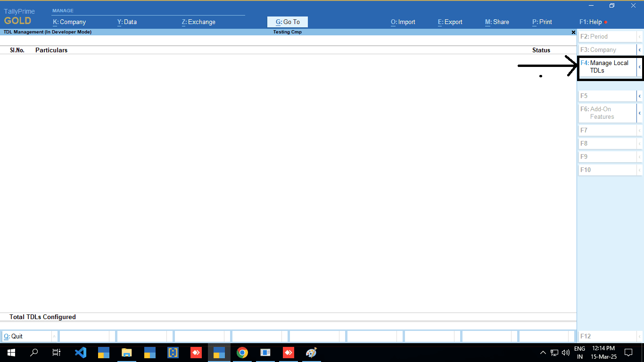Click the Q: Quit button
The height and width of the screenshot is (362, 644).
click(27, 336)
